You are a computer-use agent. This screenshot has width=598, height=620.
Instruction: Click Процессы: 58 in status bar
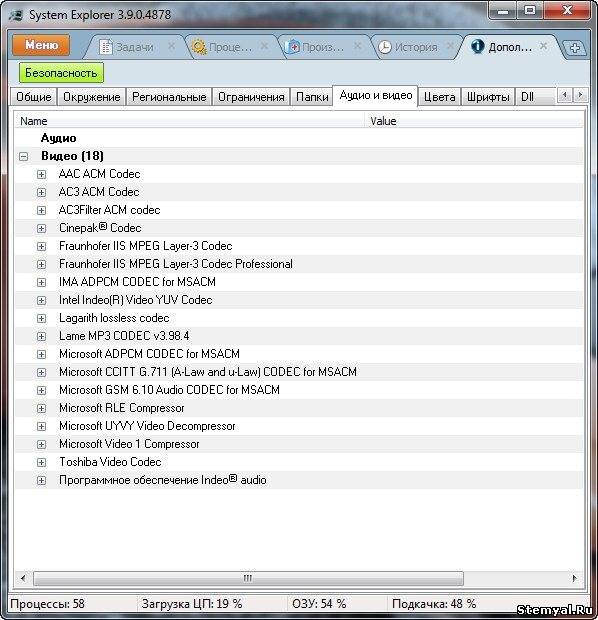(x=47, y=603)
